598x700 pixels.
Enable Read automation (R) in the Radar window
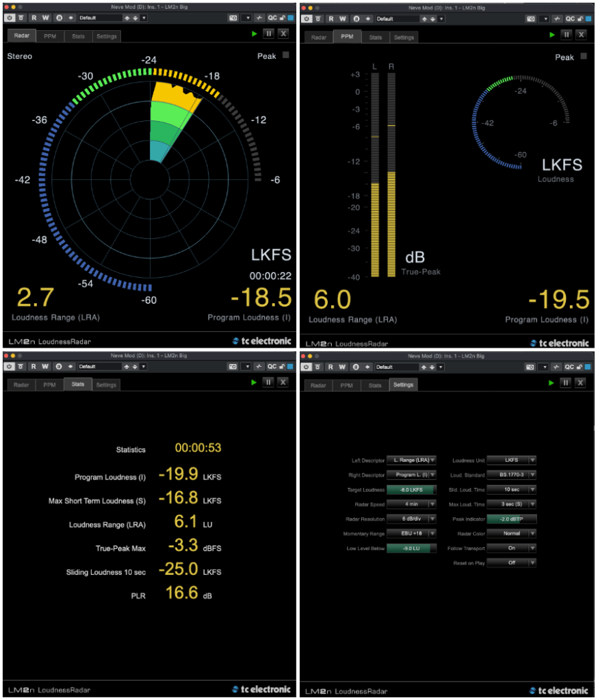34,18
